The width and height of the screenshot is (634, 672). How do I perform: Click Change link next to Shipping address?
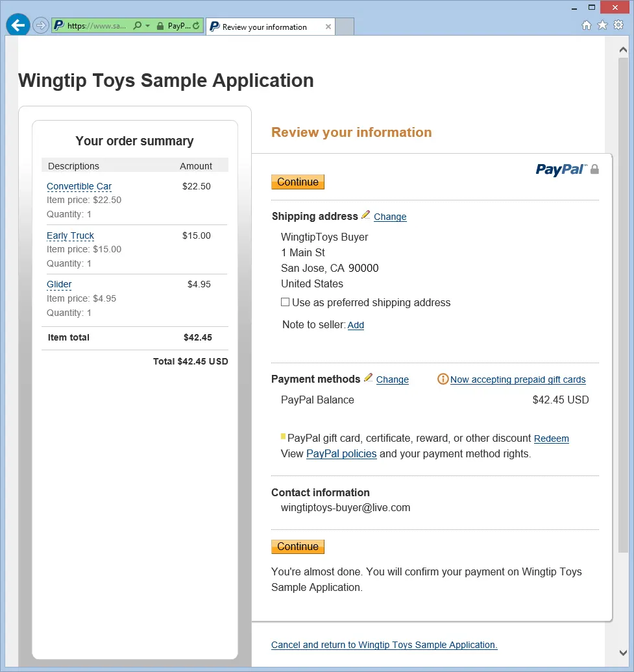pos(390,217)
